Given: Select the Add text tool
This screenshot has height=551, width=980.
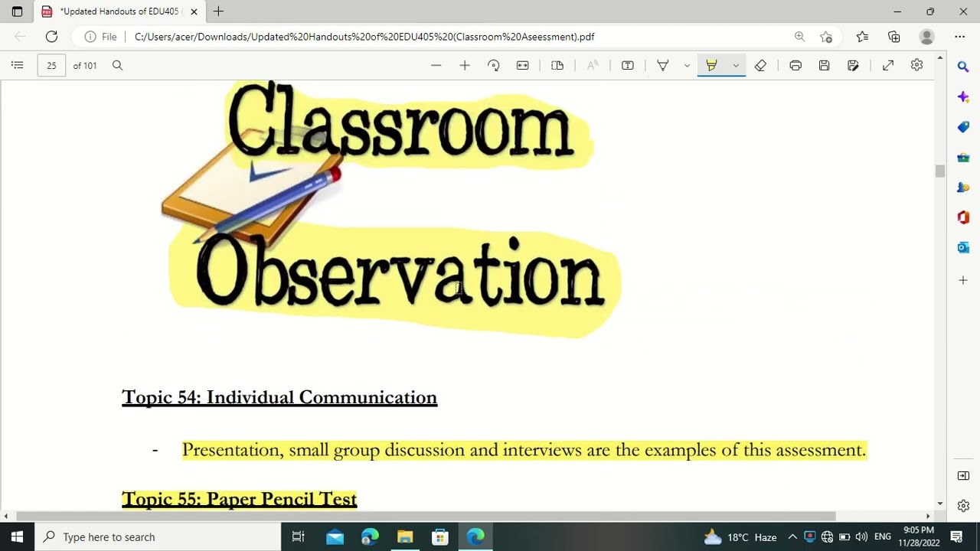Looking at the screenshot, I should click(x=628, y=65).
